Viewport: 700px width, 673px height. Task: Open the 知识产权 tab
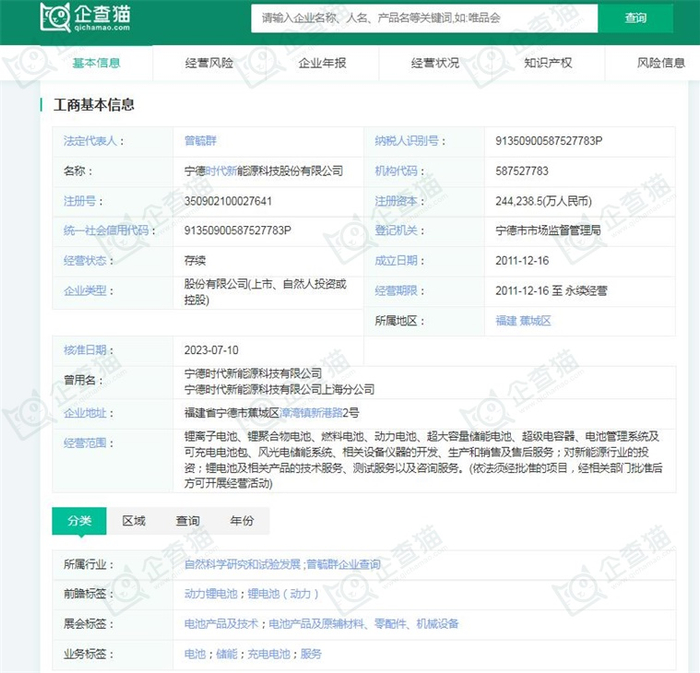click(548, 63)
